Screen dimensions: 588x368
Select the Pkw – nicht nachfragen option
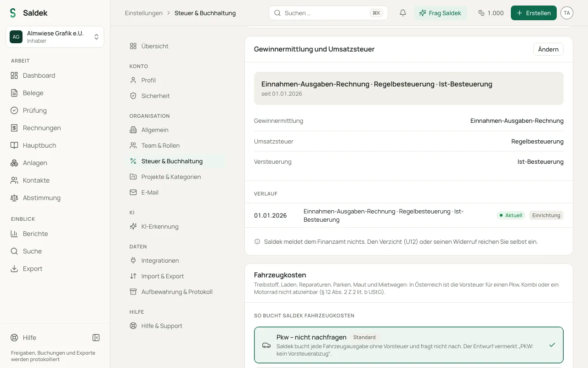point(409,345)
